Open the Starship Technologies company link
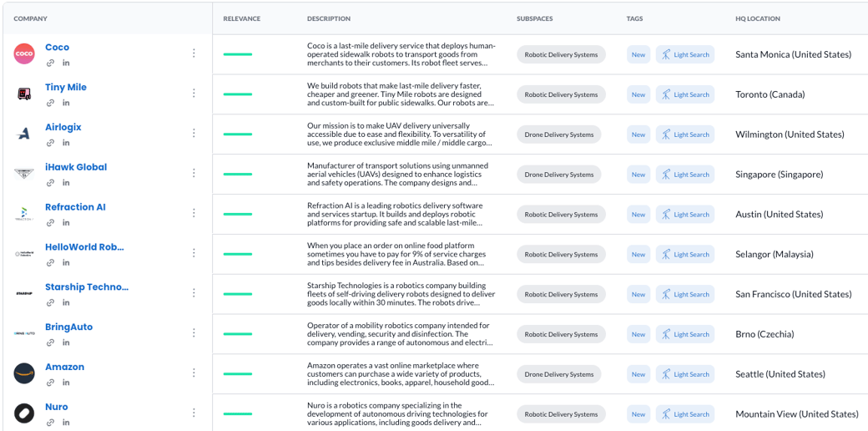 pos(87,287)
